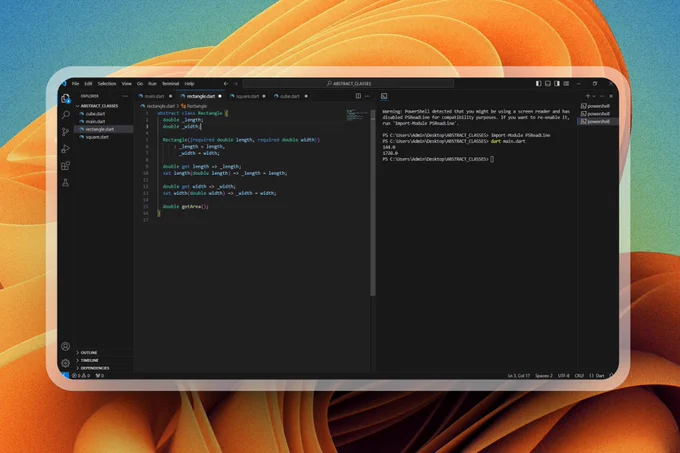This screenshot has width=680, height=453.
Task: Click the Dart language mode in status bar
Action: (x=597, y=376)
